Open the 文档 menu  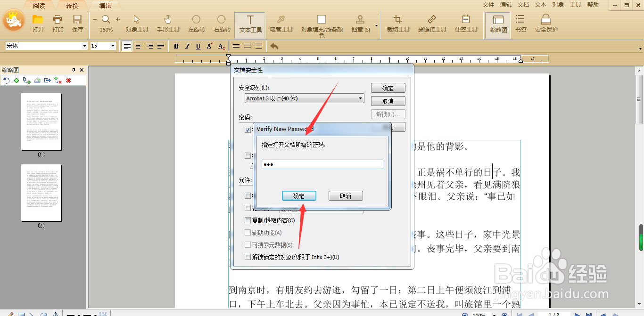tap(523, 4)
